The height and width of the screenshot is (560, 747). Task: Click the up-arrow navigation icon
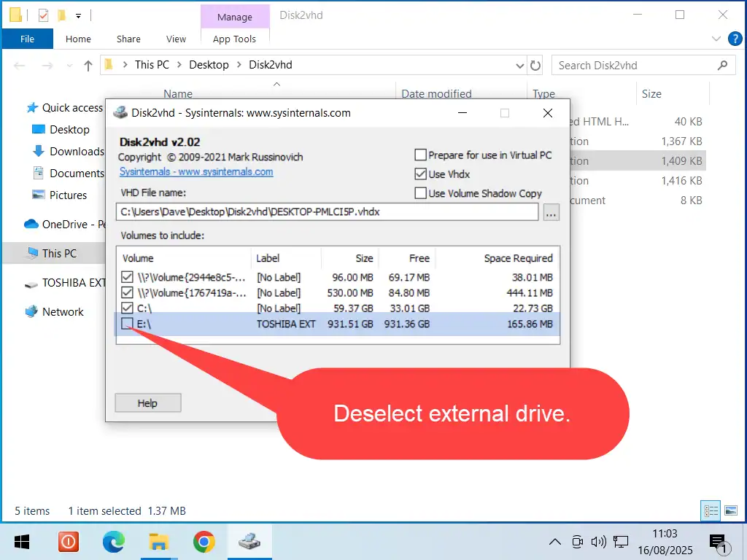(x=88, y=65)
